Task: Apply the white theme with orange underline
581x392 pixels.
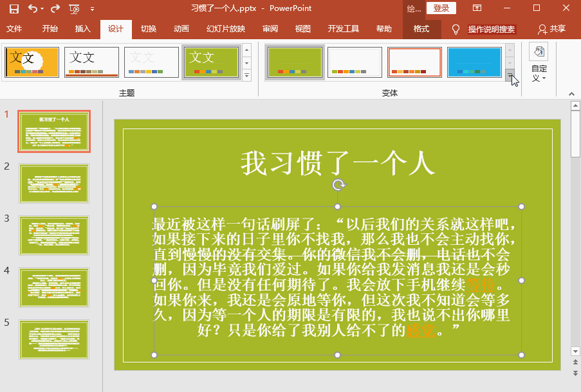Action: coord(91,62)
